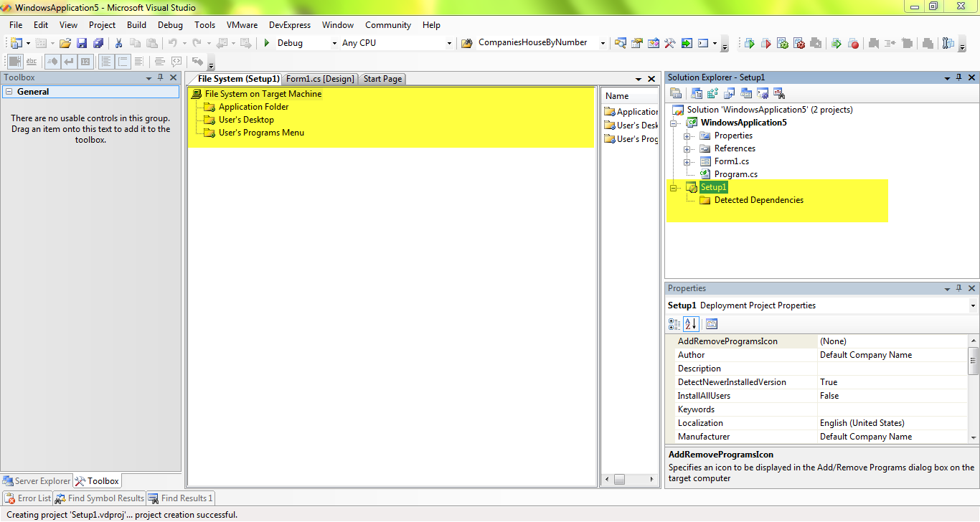Viewport: 980px width, 522px height.
Task: Open the Tools menu
Action: (x=204, y=25)
